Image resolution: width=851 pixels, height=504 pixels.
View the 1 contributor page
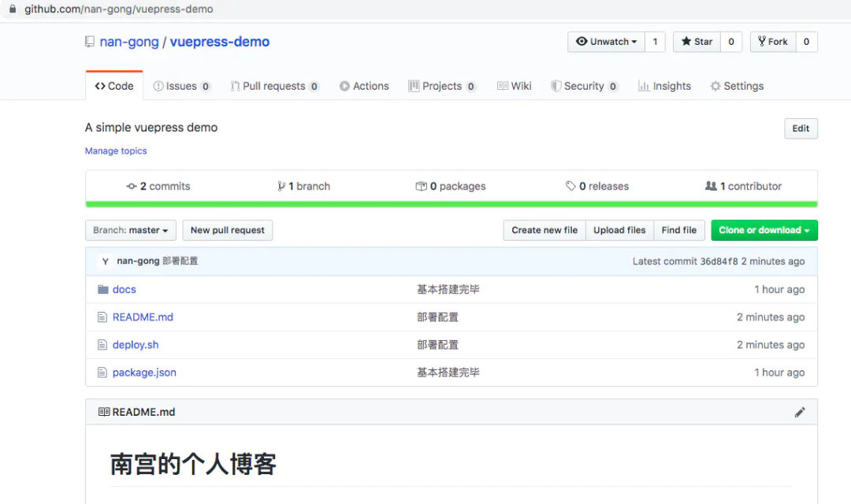point(743,186)
